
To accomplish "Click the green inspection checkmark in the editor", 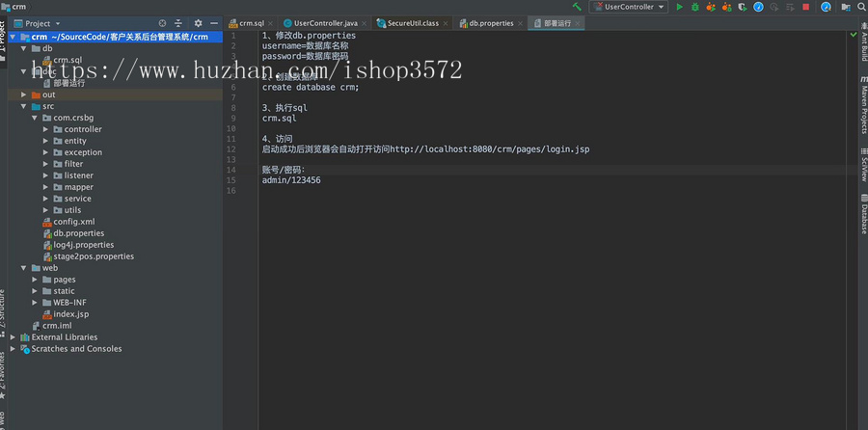I will [x=854, y=35].
